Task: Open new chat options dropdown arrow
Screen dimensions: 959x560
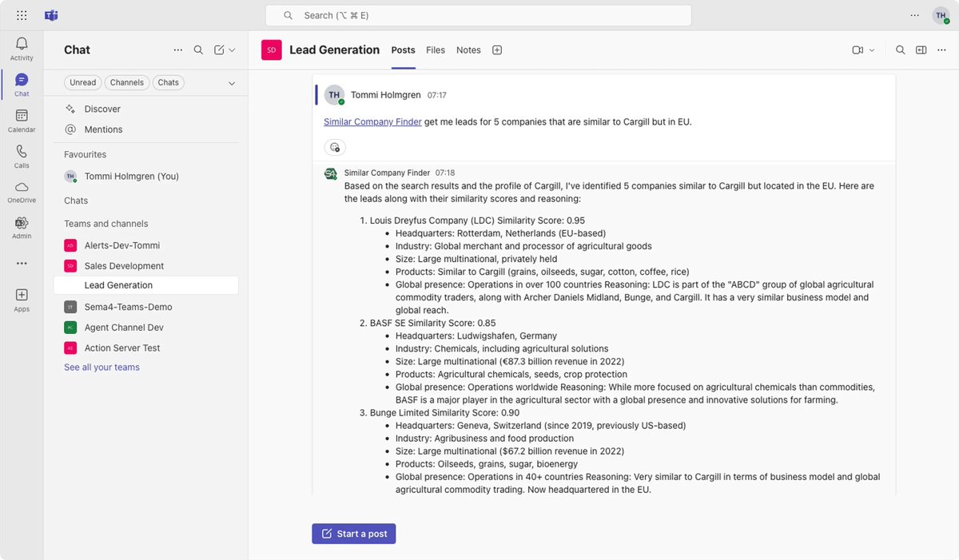Action: (x=232, y=50)
